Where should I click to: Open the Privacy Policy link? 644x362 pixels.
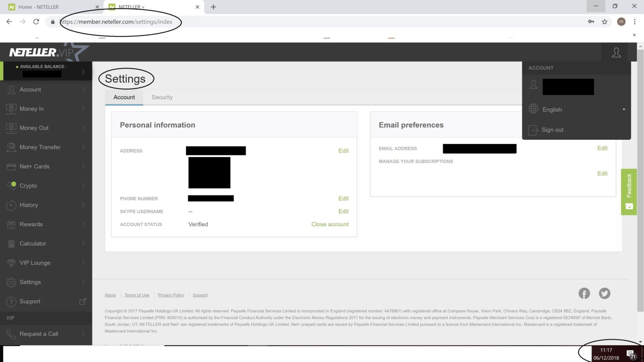[171, 295]
